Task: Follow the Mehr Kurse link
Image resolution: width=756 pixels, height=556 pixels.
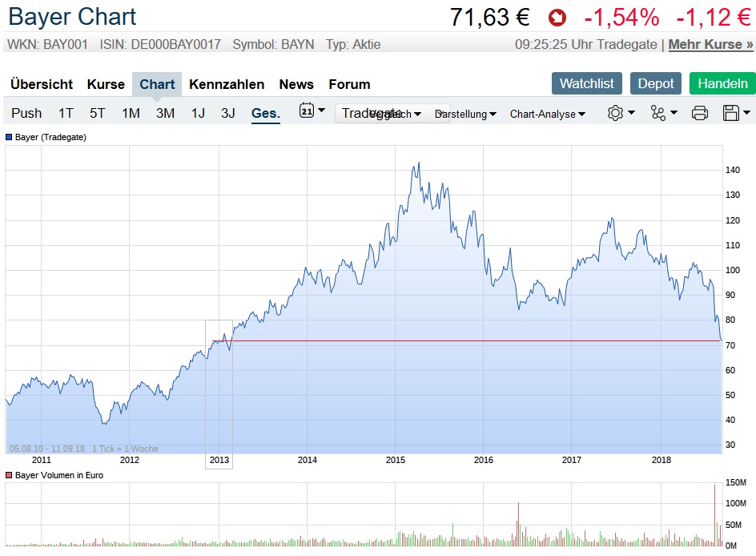Action: coord(710,45)
